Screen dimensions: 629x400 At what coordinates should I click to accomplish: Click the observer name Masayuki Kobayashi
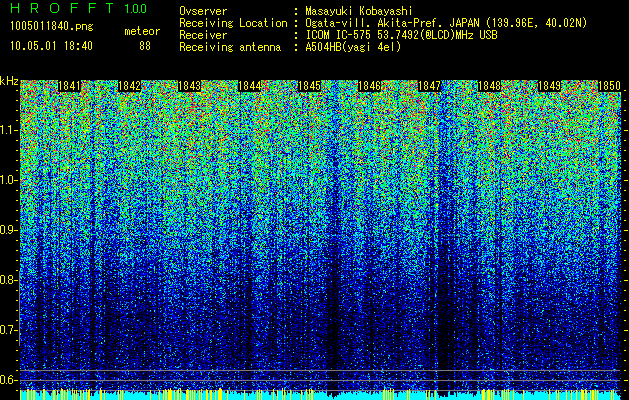click(359, 12)
